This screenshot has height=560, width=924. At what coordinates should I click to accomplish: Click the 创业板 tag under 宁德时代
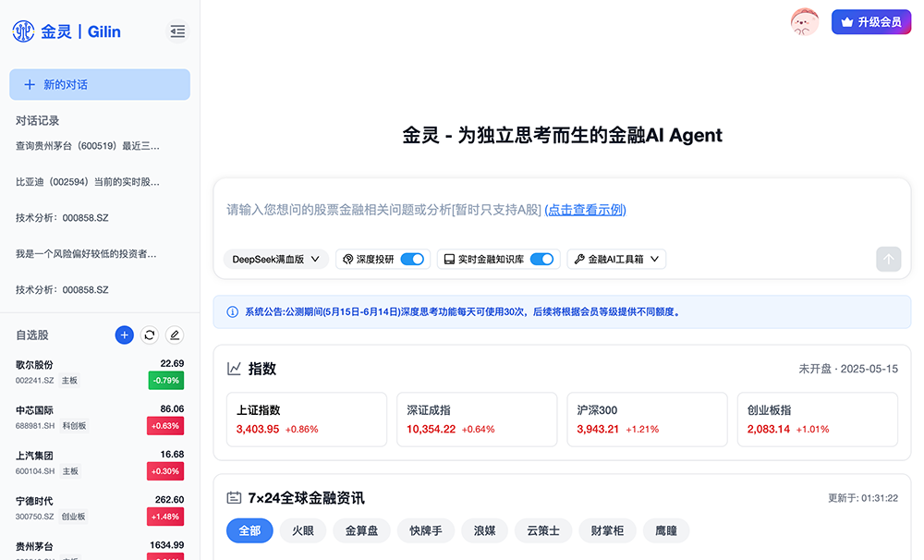[x=74, y=517]
